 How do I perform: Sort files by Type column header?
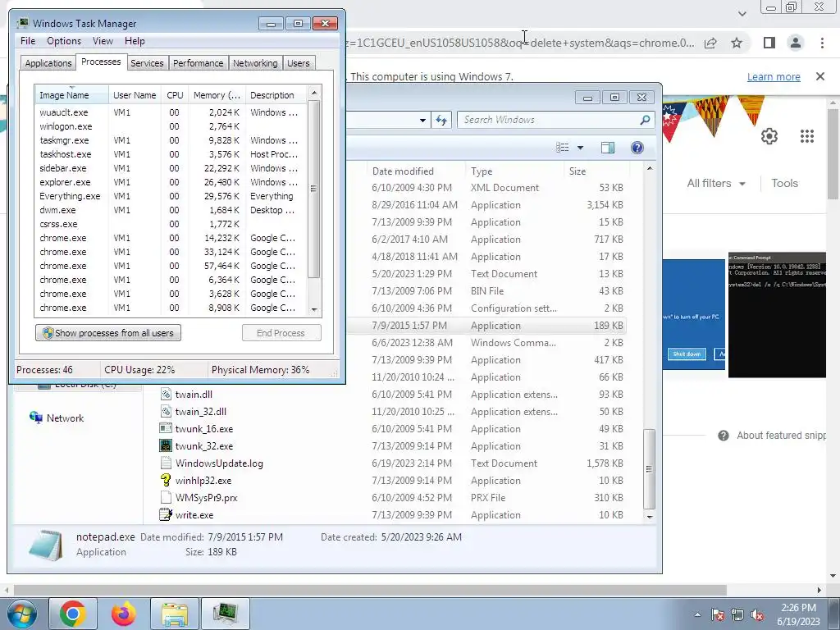(x=514, y=171)
